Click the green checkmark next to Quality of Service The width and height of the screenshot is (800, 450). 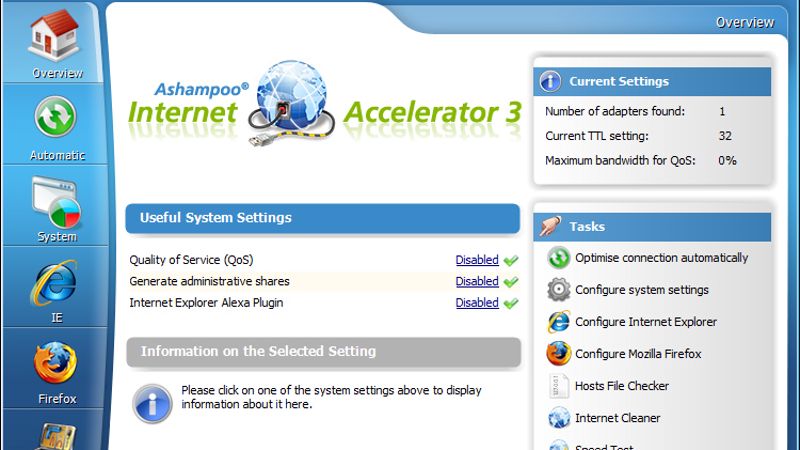(511, 260)
